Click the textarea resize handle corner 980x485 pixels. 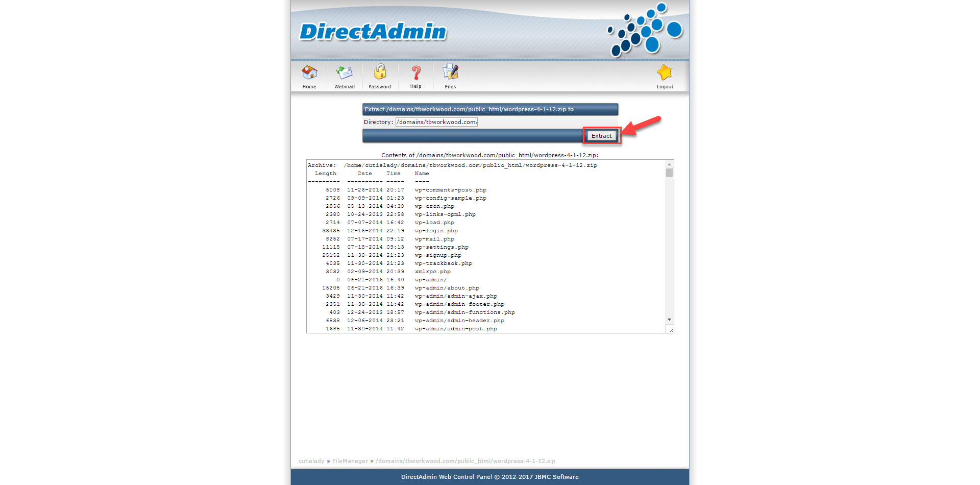coord(670,329)
